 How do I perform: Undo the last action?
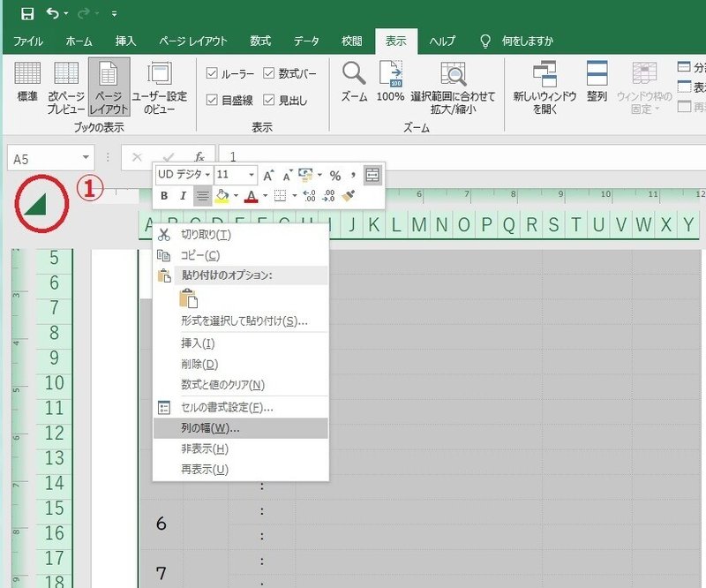pos(52,13)
